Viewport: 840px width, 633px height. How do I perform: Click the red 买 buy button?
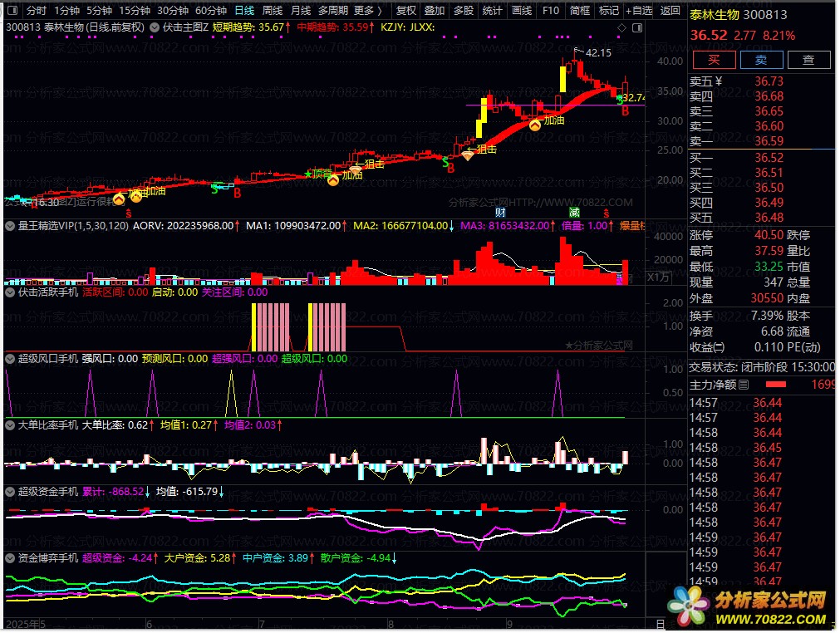[714, 60]
